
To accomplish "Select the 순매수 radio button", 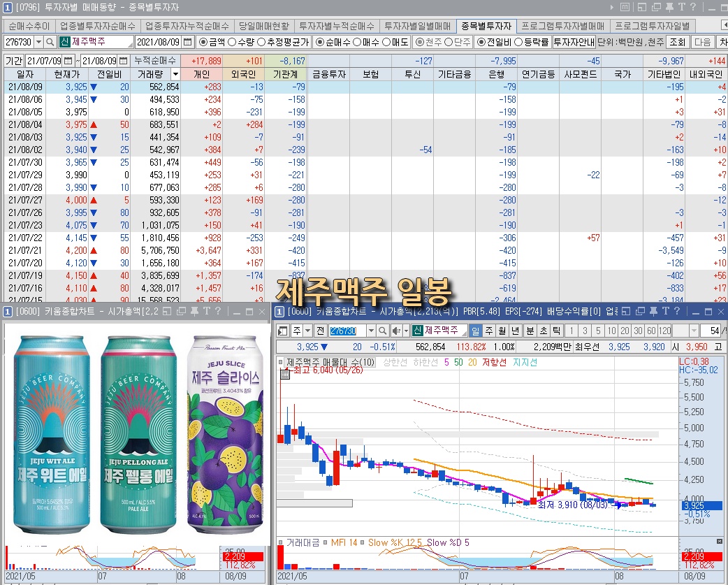I will pyautogui.click(x=319, y=42).
